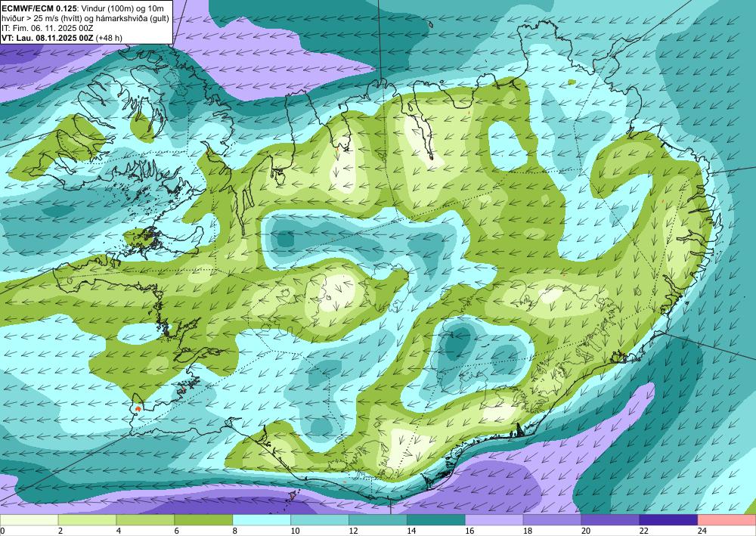Click the legend scale value 18
Viewport: 756px width, 536px height.
[x=528, y=531]
